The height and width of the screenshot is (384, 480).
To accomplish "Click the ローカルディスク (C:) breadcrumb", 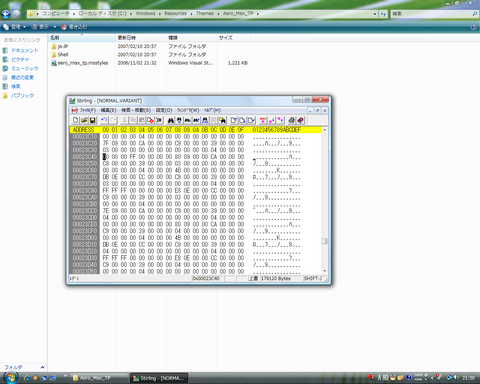I will pos(102,13).
